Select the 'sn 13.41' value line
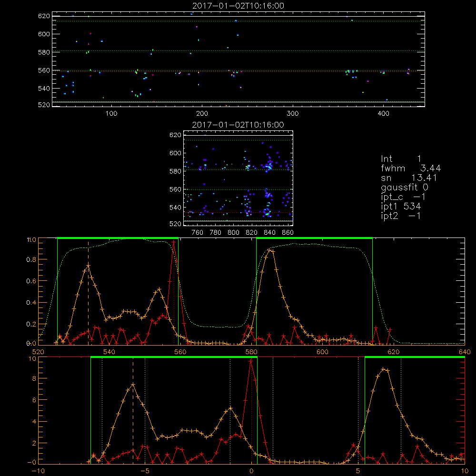The image size is (476, 476). click(x=409, y=178)
